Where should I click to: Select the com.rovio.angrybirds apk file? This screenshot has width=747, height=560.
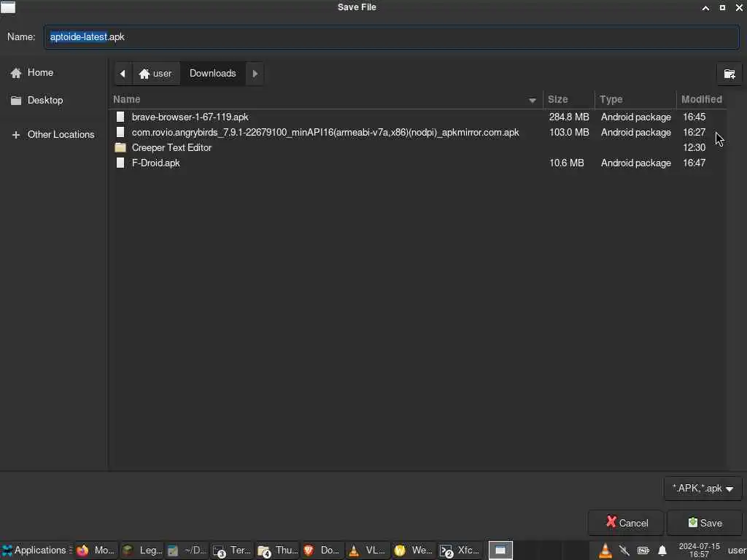[x=418, y=133]
